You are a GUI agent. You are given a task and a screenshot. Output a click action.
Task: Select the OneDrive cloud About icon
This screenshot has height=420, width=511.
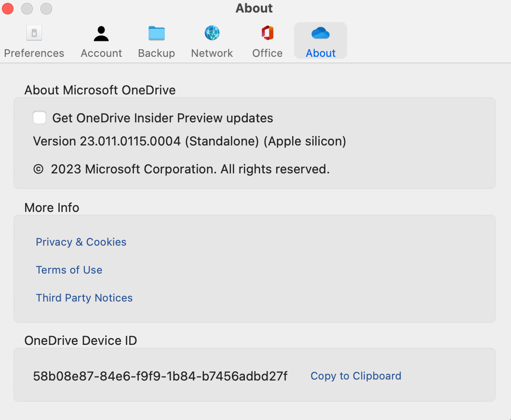click(x=321, y=33)
